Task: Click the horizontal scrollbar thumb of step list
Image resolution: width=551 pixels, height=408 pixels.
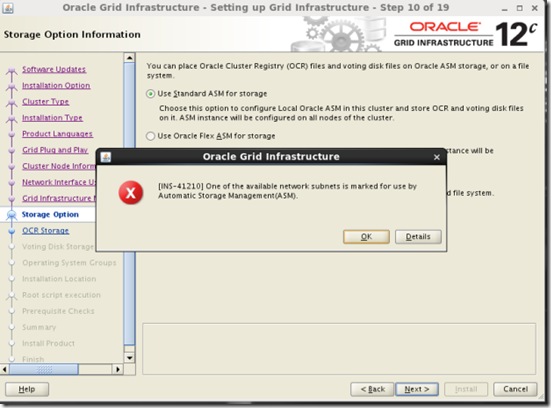Action: coord(44,370)
